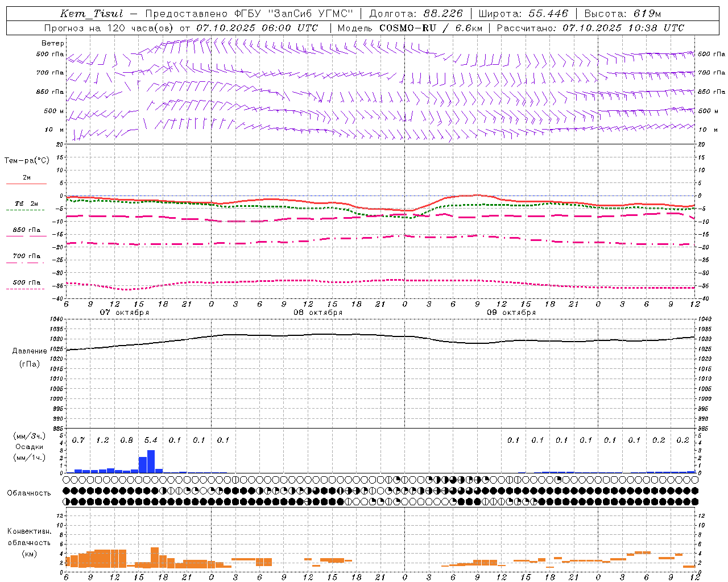
Task: Click the Ветер panel label
Action: tap(53, 43)
